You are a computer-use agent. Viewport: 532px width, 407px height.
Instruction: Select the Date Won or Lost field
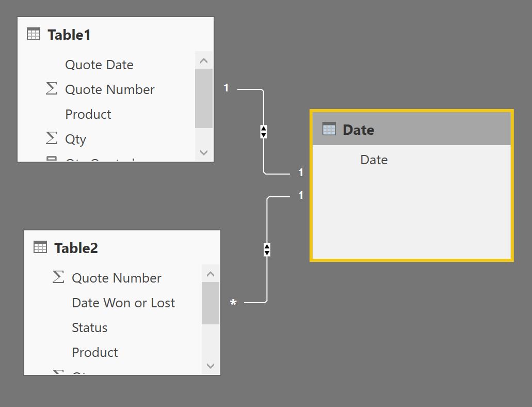(x=123, y=303)
